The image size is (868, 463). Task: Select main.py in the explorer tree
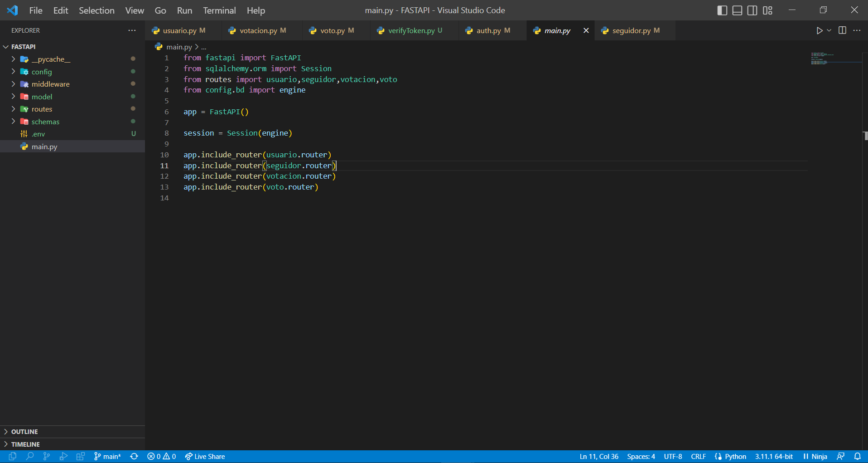[72, 146]
